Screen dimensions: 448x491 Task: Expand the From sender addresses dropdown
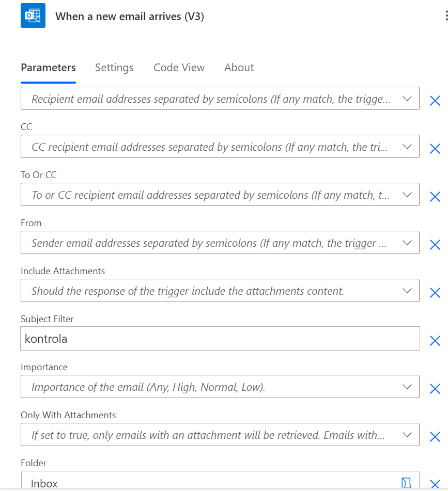(x=407, y=242)
